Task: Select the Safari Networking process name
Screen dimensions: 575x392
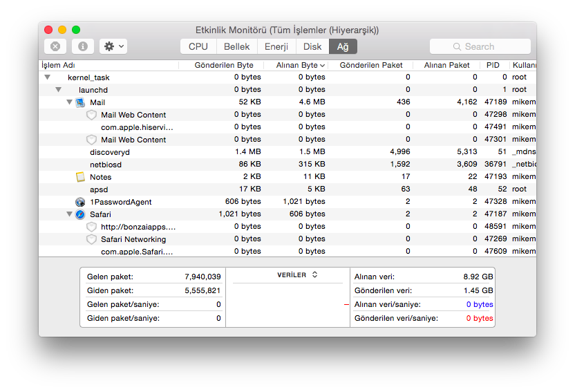Action: pyautogui.click(x=133, y=239)
